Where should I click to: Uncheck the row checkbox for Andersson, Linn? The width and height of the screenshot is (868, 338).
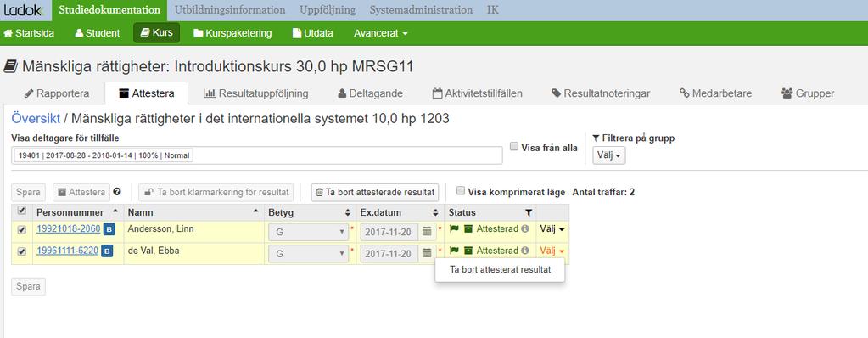[x=21, y=229]
